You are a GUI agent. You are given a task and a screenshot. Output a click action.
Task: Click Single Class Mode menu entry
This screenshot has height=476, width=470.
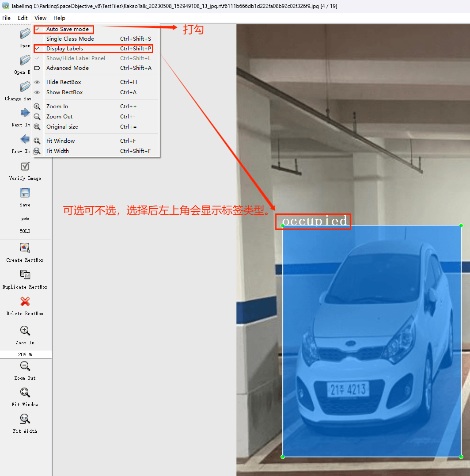pyautogui.click(x=70, y=39)
